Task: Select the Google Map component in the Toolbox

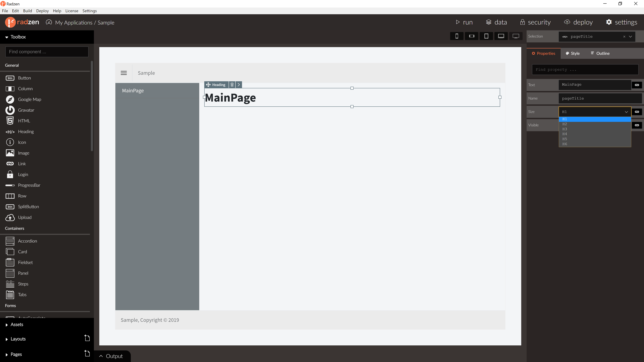Action: [30, 99]
